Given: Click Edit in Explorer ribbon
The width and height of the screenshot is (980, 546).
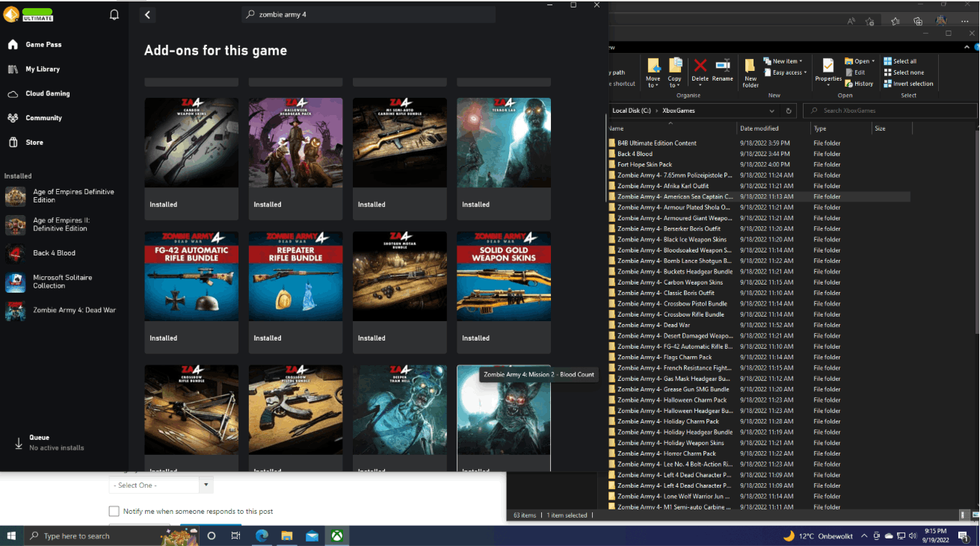Looking at the screenshot, I should pos(855,72).
